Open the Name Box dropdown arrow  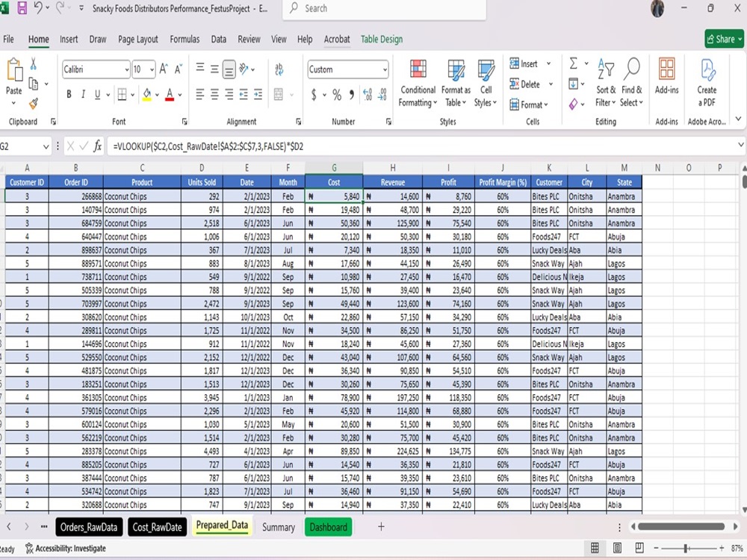46,146
